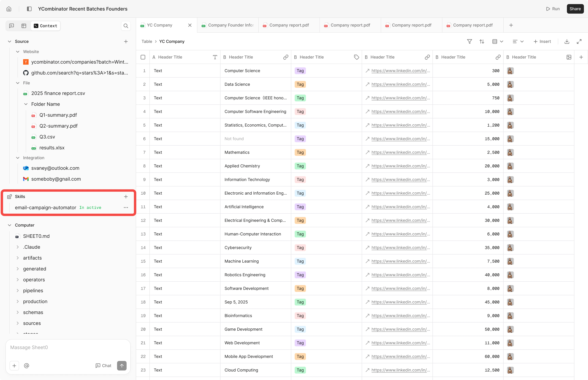Click the orange Tag in row 2
This screenshot has width=588, height=380.
[x=300, y=84]
